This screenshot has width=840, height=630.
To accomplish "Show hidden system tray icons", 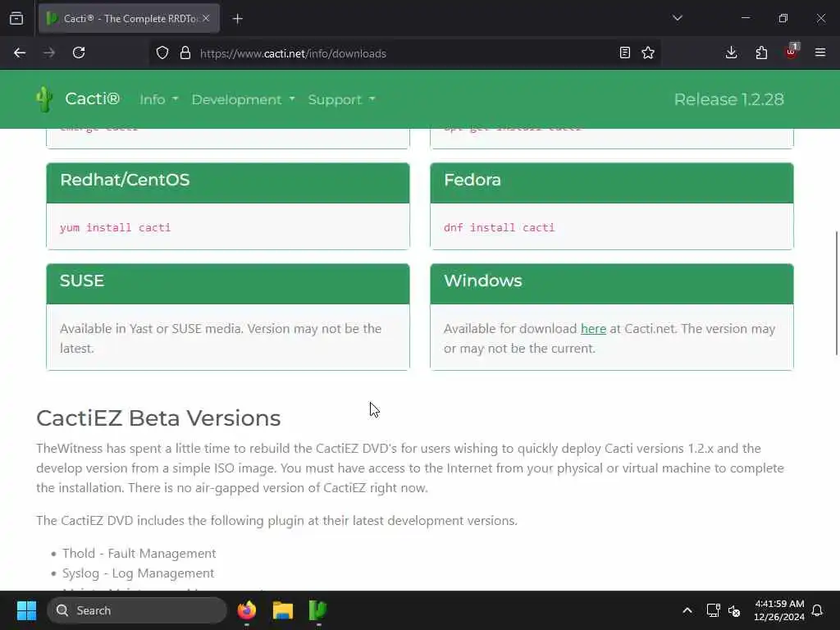I will (x=687, y=610).
